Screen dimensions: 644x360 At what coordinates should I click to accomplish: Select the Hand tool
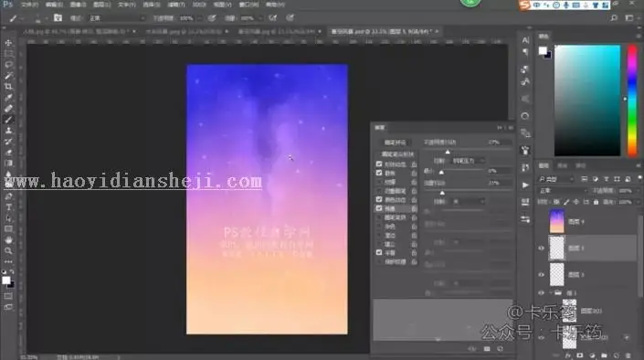[x=8, y=240]
